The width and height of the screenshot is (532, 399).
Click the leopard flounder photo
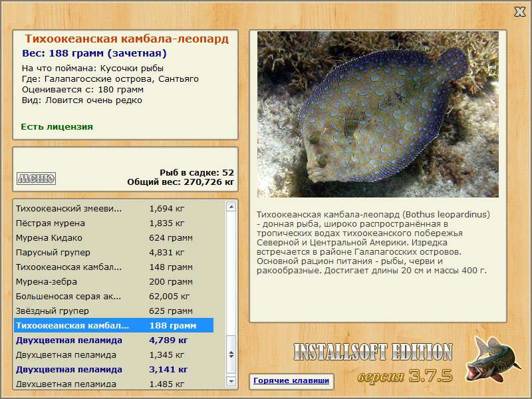tap(378, 114)
